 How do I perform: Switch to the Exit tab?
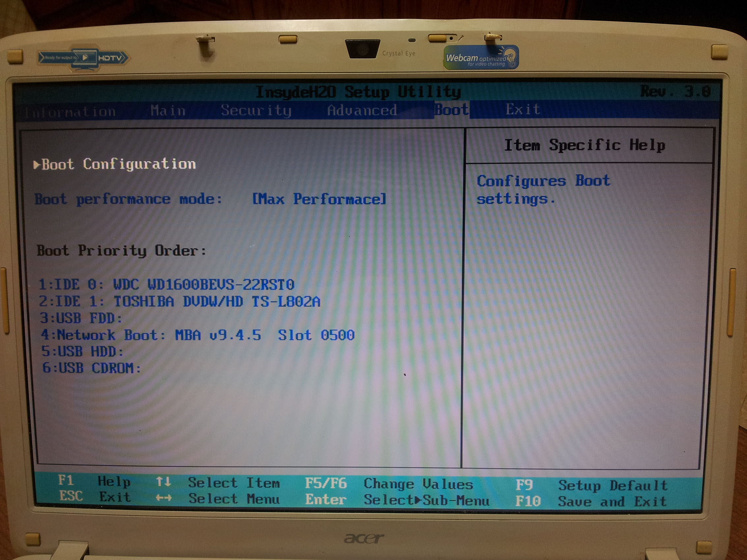[523, 109]
